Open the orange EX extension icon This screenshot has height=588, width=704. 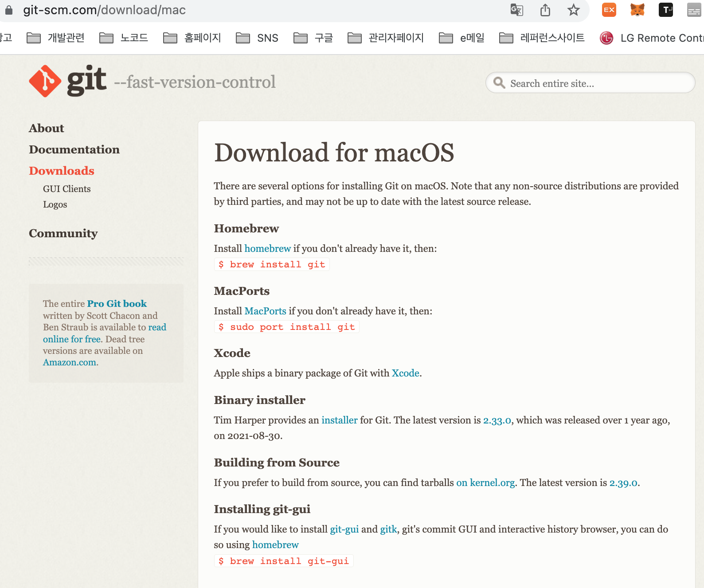pyautogui.click(x=609, y=10)
